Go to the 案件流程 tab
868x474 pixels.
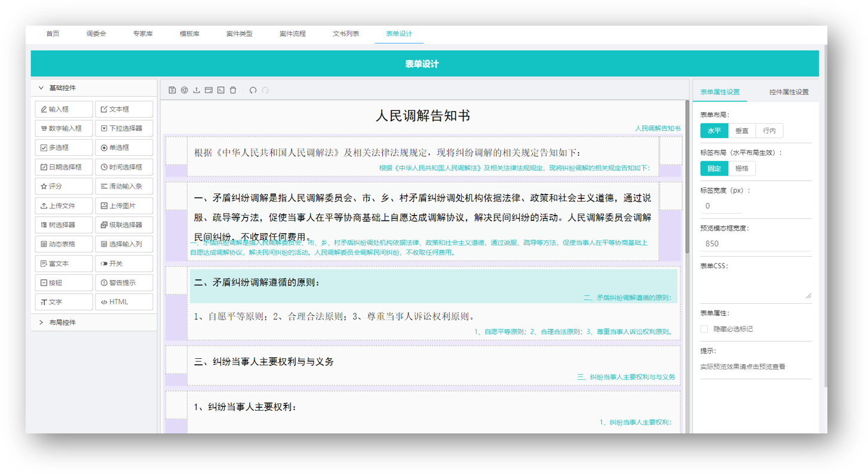tap(293, 34)
